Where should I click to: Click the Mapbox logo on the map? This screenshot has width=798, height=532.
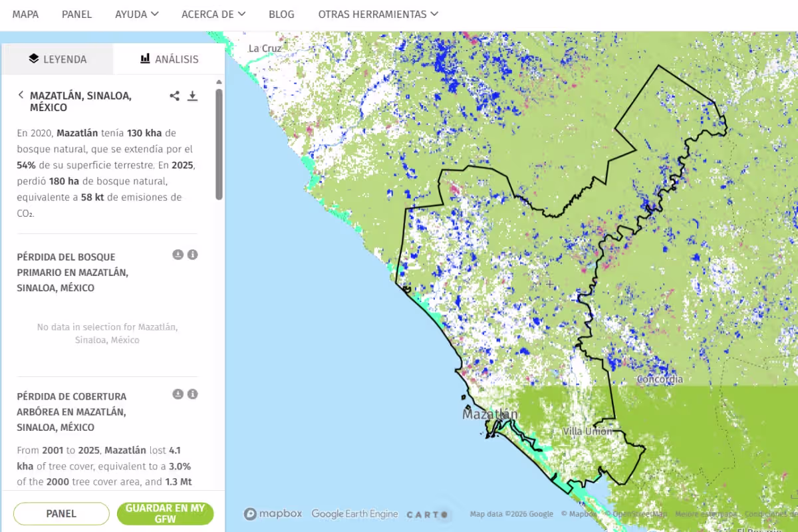pos(273,514)
